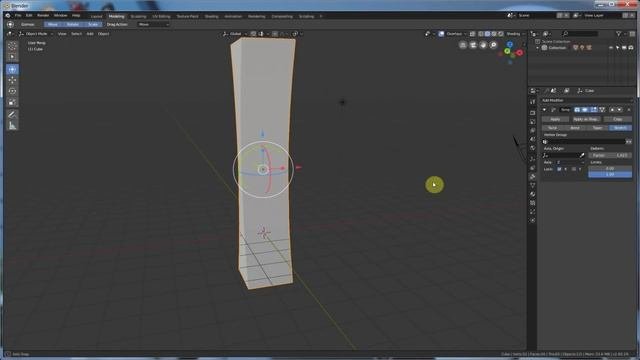The width and height of the screenshot is (640, 360).
Task: Click the blue Z axis on navigation gizmo
Action: [510, 44]
